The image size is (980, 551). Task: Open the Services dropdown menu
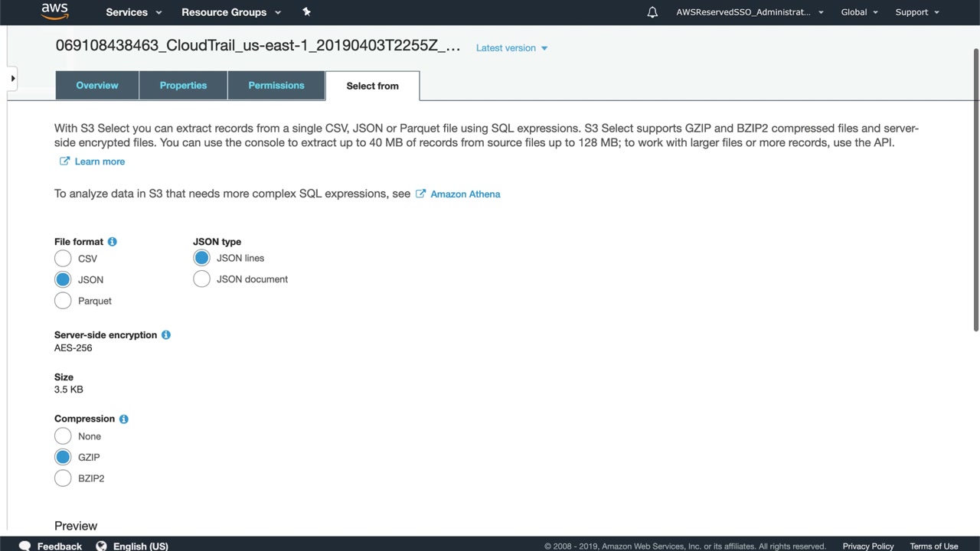pos(134,12)
